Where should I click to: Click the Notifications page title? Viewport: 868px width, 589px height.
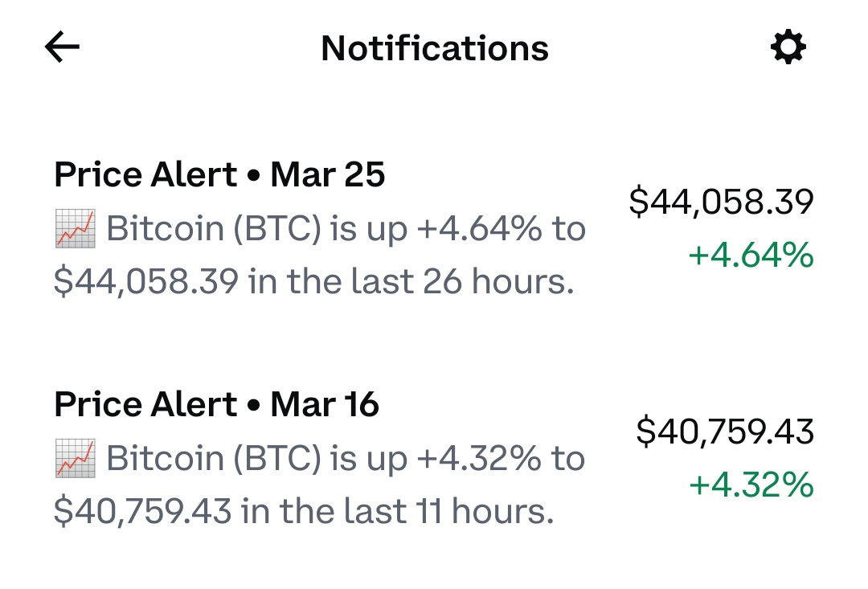coord(435,48)
